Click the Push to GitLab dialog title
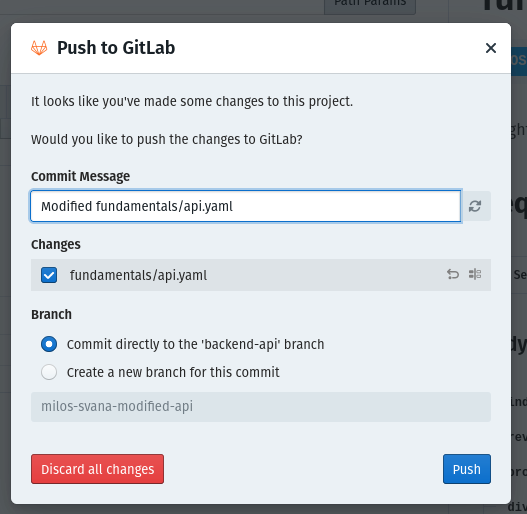 tap(116, 48)
